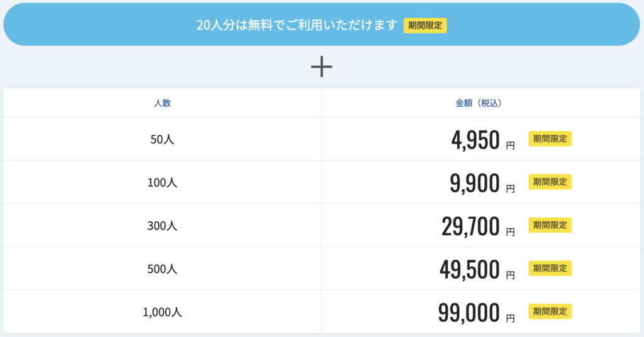Click the 期間限定 badge beside 49,500 円
The width and height of the screenshot is (644, 337).
click(x=550, y=268)
